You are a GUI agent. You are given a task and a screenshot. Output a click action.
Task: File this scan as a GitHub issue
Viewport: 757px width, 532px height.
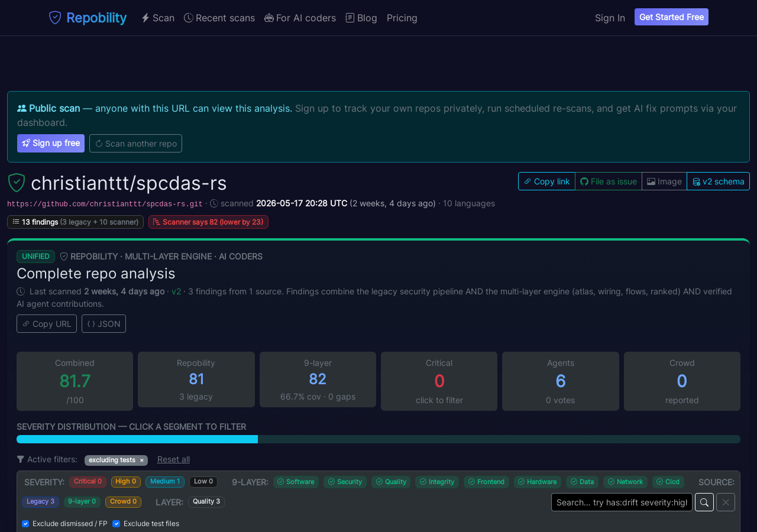[609, 181]
